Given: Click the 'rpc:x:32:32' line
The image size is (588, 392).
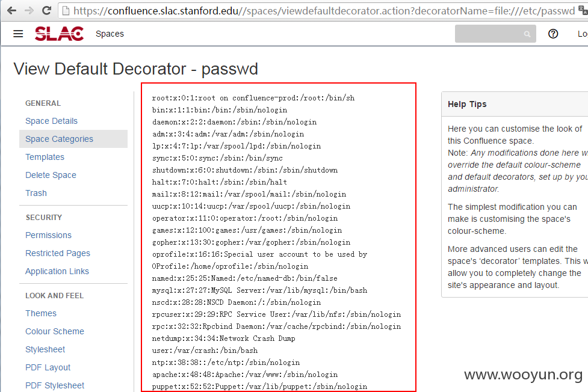Looking at the screenshot, I should [x=276, y=326].
